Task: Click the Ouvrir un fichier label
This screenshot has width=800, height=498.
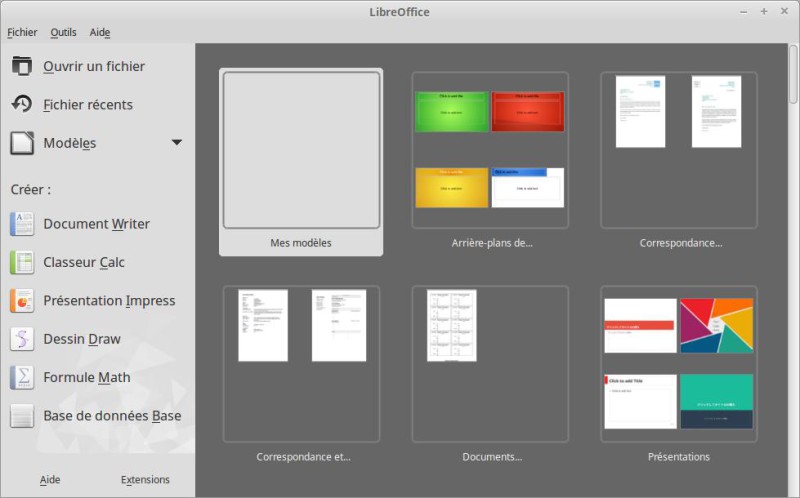Action: point(94,66)
